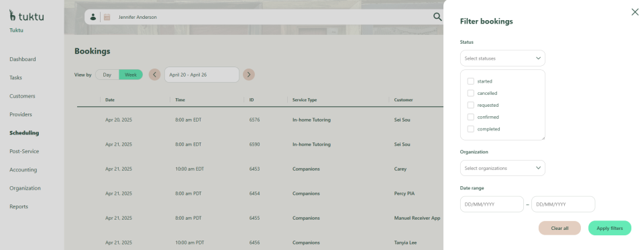The height and width of the screenshot is (250, 644).
Task: Click booking ID 6453
Action: 254,169
